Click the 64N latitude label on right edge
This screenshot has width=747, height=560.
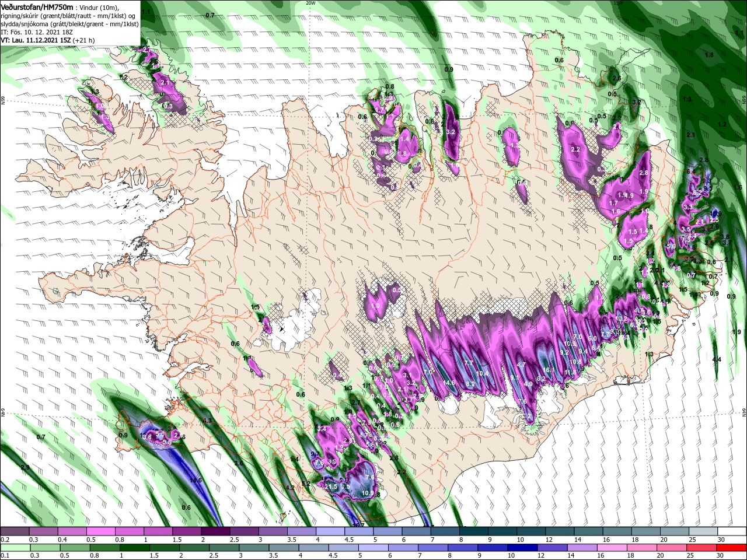(744, 412)
